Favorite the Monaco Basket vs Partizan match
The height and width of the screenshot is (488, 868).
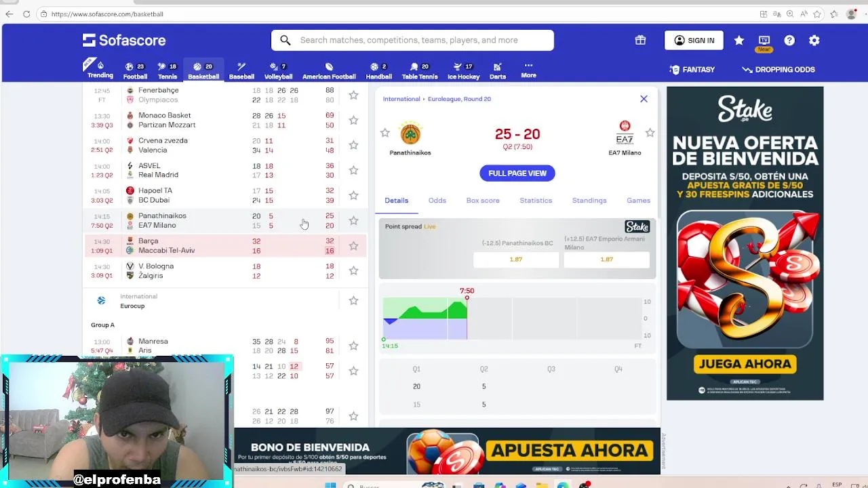[x=353, y=120]
